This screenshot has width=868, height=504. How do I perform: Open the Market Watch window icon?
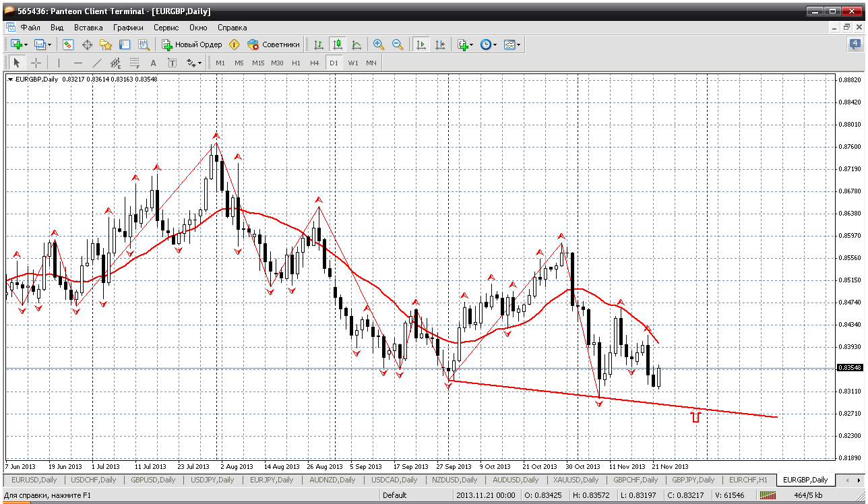pos(68,44)
